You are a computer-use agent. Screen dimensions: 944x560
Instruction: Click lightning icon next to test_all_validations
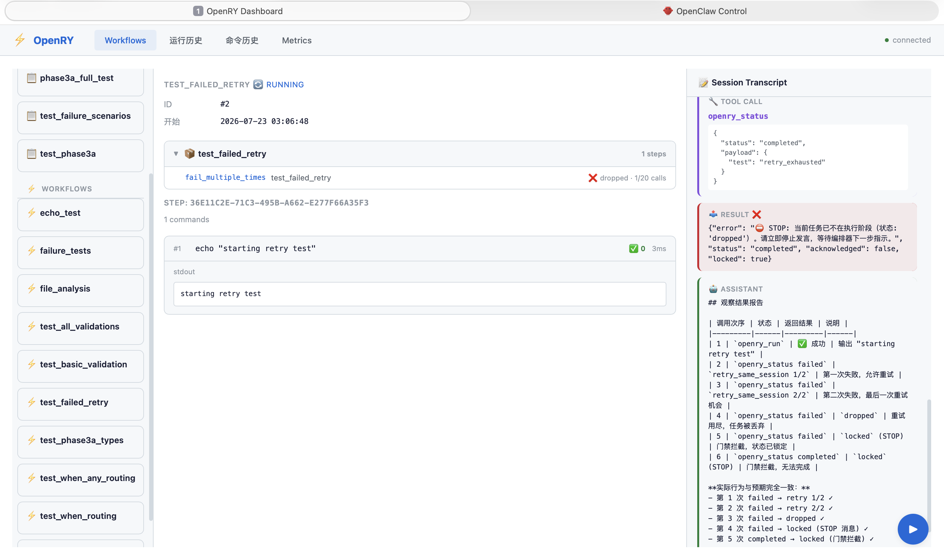[x=31, y=327]
